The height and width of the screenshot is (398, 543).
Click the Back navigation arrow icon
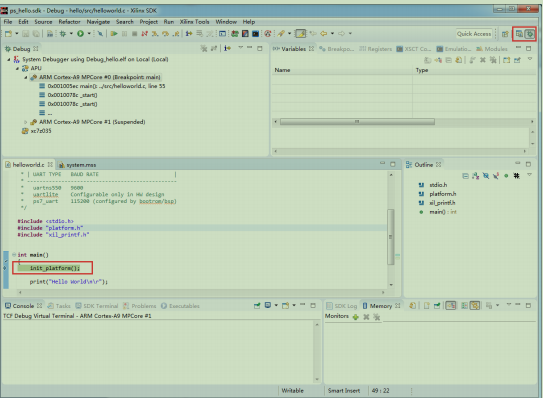pyautogui.click(x=323, y=34)
